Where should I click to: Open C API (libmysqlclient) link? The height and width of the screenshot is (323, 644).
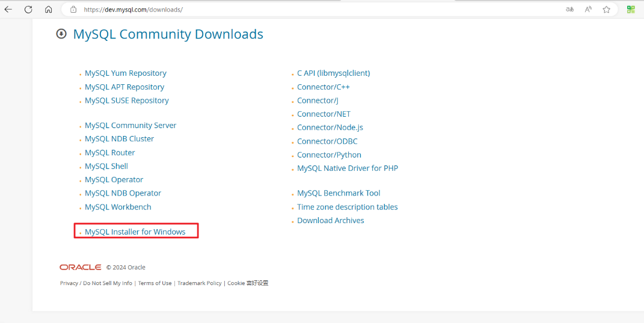[x=334, y=73]
